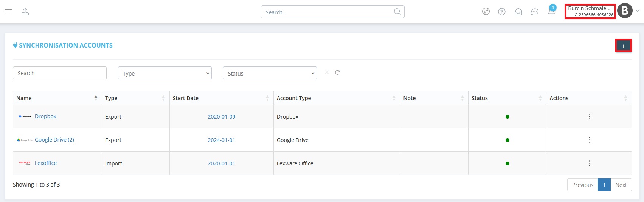Sort by the Status column
This screenshot has width=644, height=202.
pos(507,98)
